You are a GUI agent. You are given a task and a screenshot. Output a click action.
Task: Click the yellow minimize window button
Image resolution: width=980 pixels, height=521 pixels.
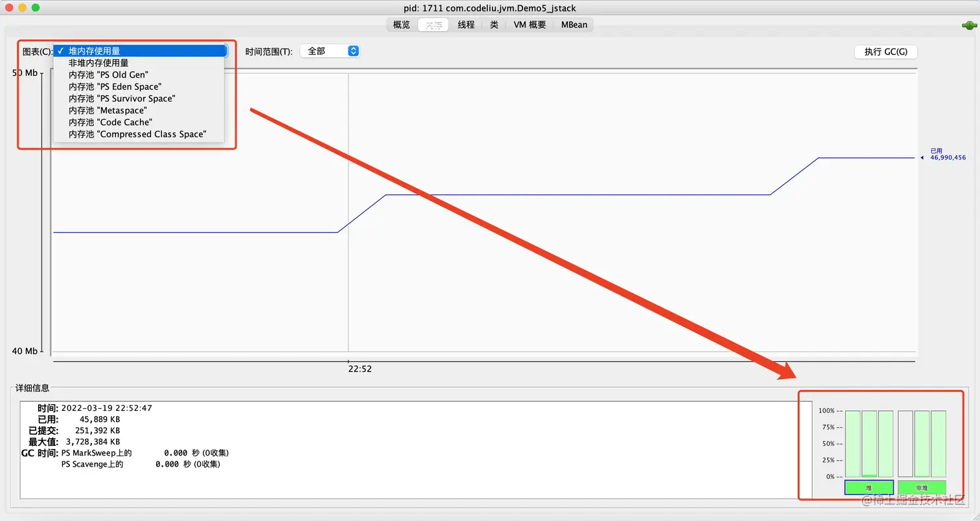click(x=23, y=8)
